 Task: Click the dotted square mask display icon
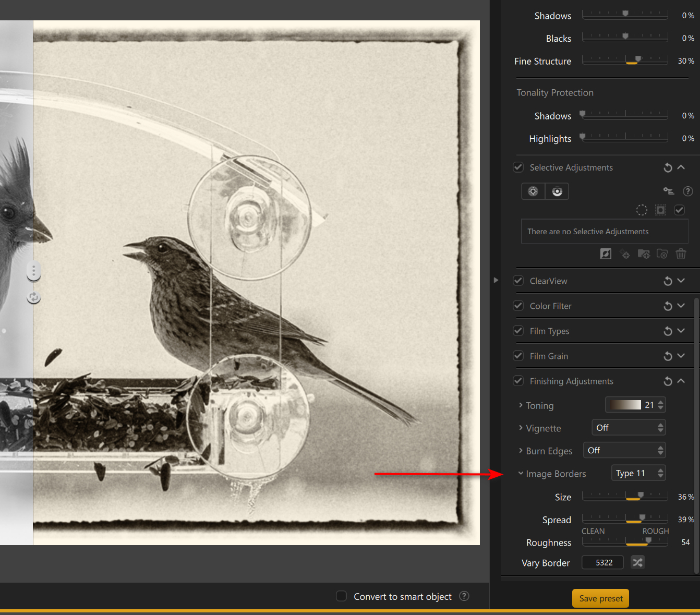click(x=661, y=210)
